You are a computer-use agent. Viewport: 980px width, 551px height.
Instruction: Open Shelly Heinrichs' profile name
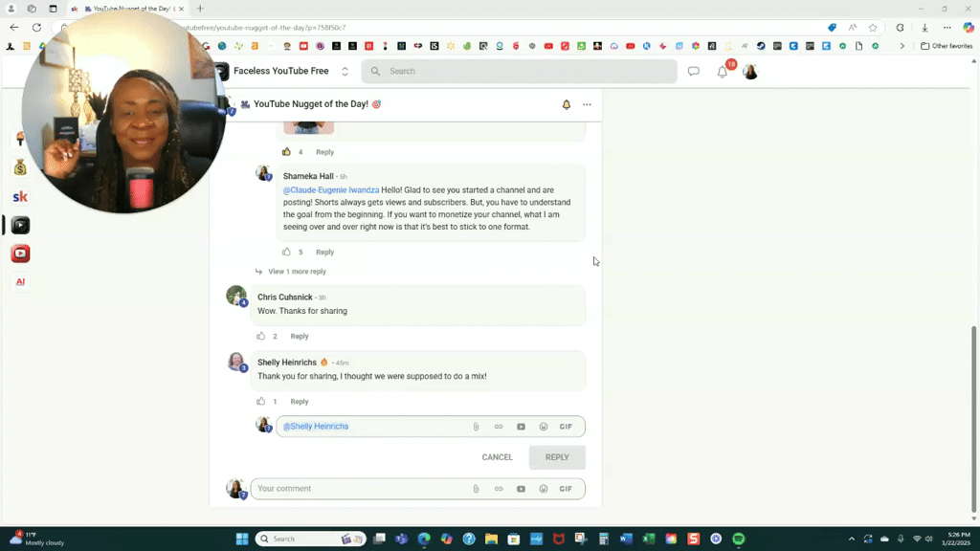tap(287, 363)
